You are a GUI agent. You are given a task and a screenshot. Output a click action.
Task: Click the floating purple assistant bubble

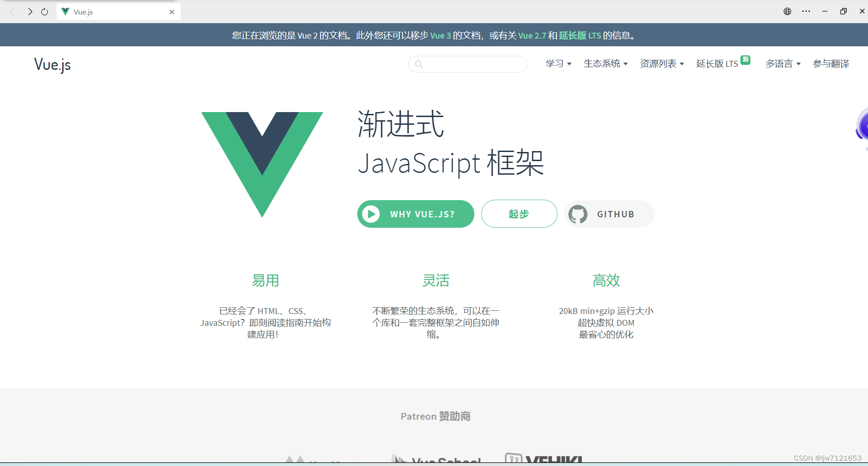pyautogui.click(x=862, y=124)
